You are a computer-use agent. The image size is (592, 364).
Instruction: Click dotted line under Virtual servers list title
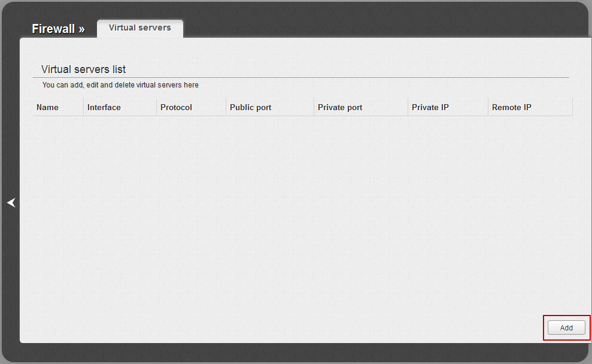299,77
